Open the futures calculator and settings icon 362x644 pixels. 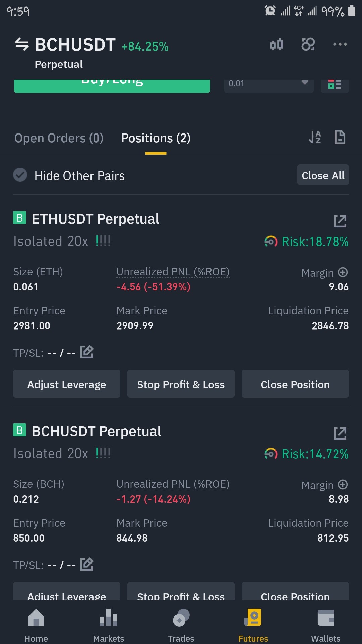click(x=308, y=44)
